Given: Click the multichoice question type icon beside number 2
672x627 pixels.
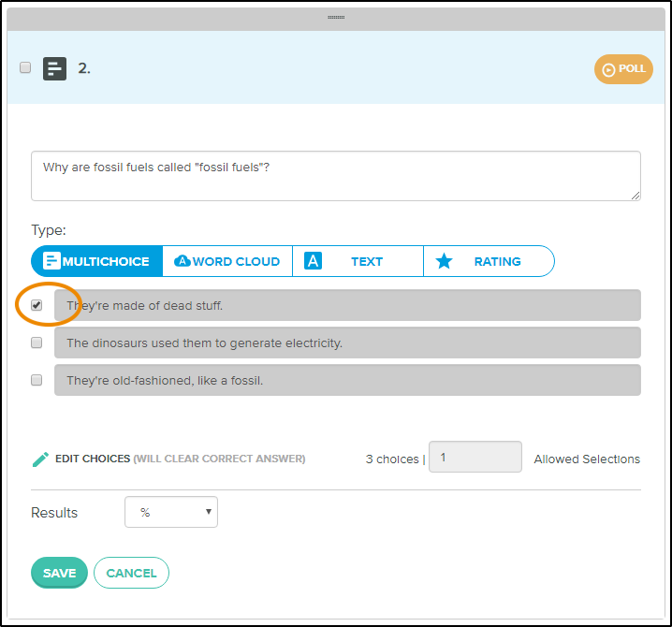Looking at the screenshot, I should 54,68.
